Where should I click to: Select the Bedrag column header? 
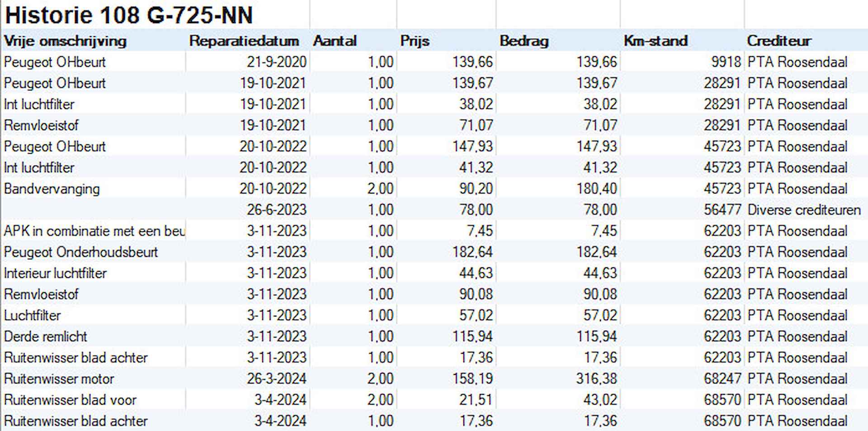pos(524,41)
